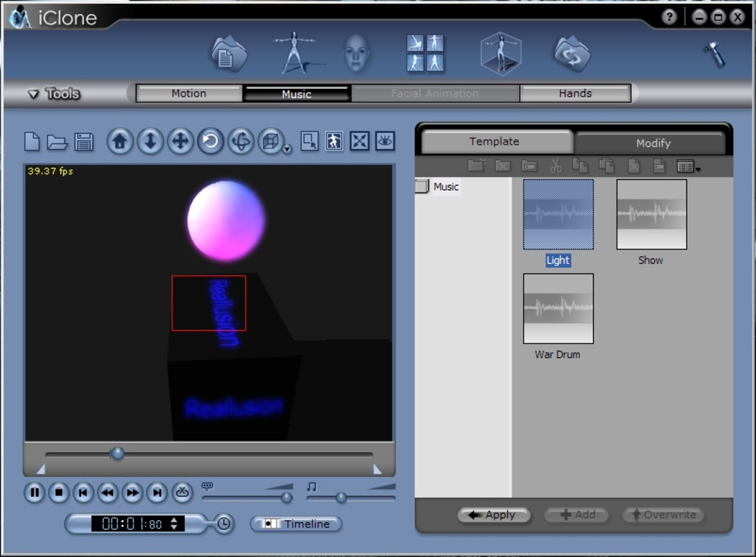Click the Facial animation head icon
756x557 pixels.
pyautogui.click(x=357, y=51)
